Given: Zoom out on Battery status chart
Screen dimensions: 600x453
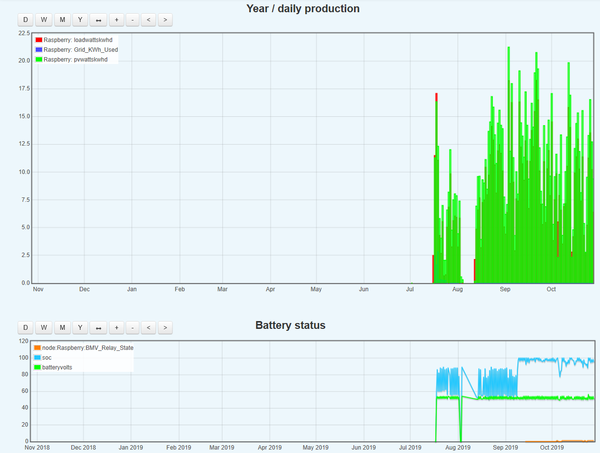Looking at the screenshot, I should coord(132,327).
